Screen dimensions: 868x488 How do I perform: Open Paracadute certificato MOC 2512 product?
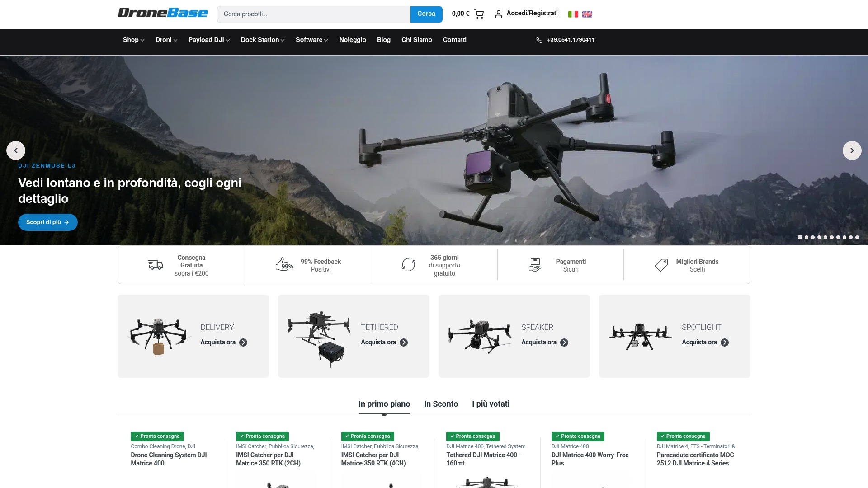(695, 459)
